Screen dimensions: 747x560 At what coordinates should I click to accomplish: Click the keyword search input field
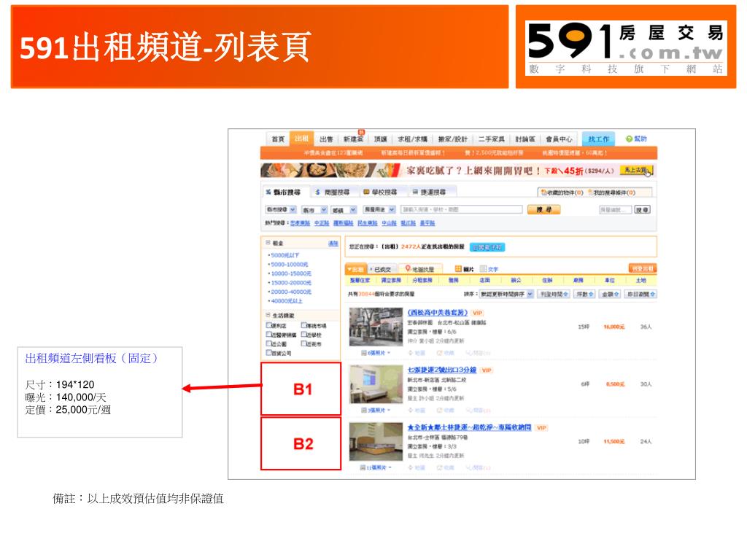click(x=461, y=209)
